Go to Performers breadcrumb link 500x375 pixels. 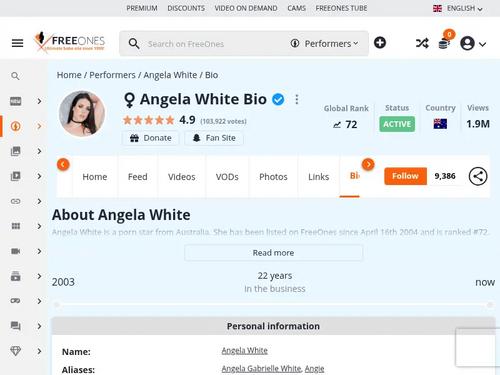pos(112,75)
